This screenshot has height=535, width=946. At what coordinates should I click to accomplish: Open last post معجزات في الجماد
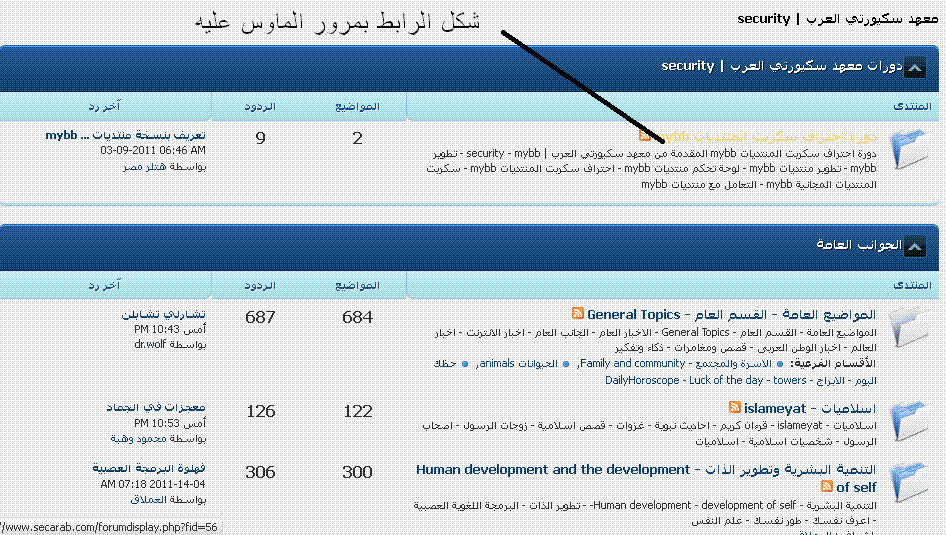coord(156,408)
